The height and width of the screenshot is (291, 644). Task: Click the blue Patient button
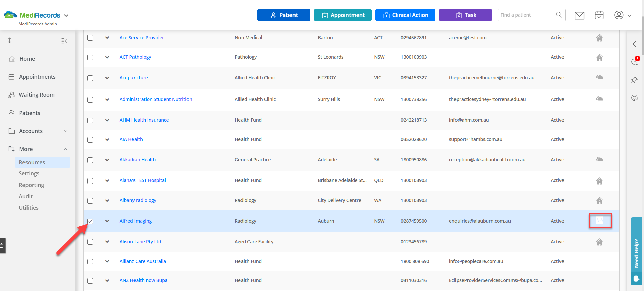(284, 15)
